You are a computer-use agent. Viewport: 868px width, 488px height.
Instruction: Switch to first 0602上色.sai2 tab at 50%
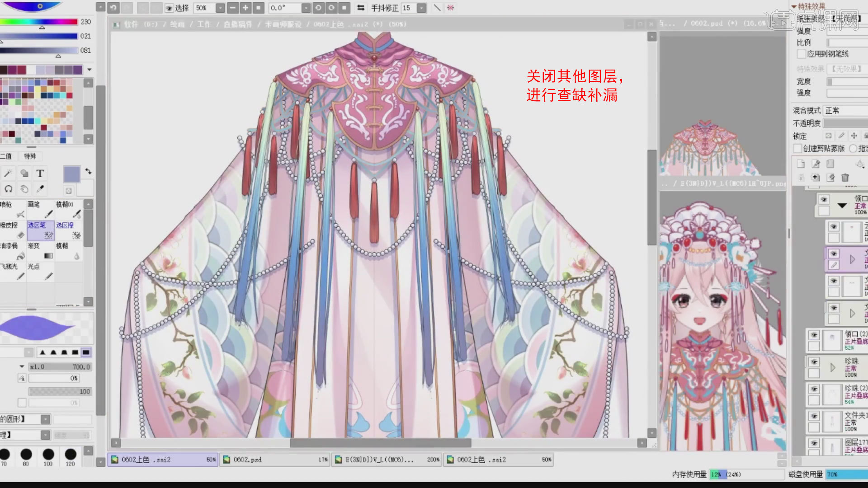tap(163, 460)
